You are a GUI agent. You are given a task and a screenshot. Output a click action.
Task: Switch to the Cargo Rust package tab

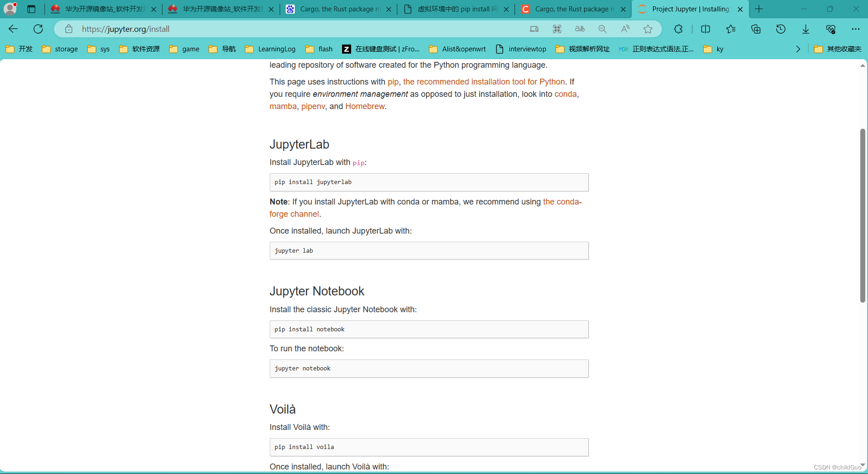tap(339, 9)
